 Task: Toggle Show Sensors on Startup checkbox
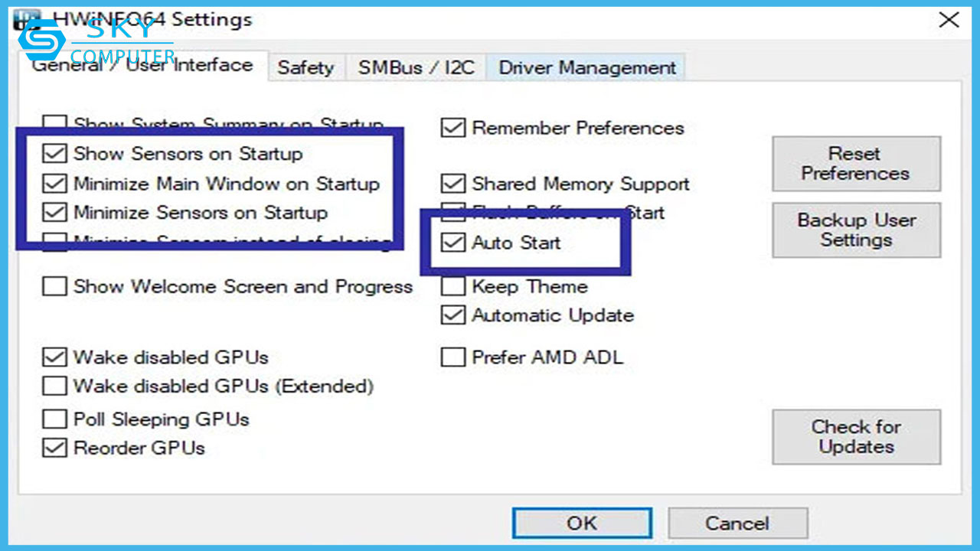[x=54, y=154]
